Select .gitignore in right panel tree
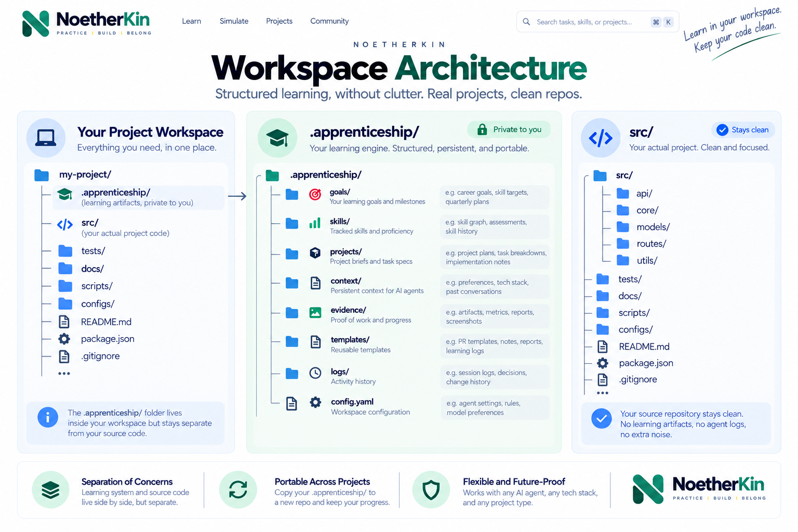Image resolution: width=798 pixels, height=532 pixels. pyautogui.click(x=627, y=380)
